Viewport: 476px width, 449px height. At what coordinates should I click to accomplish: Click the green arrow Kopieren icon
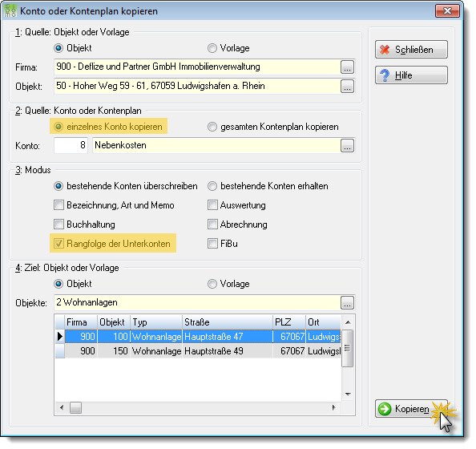coord(385,409)
